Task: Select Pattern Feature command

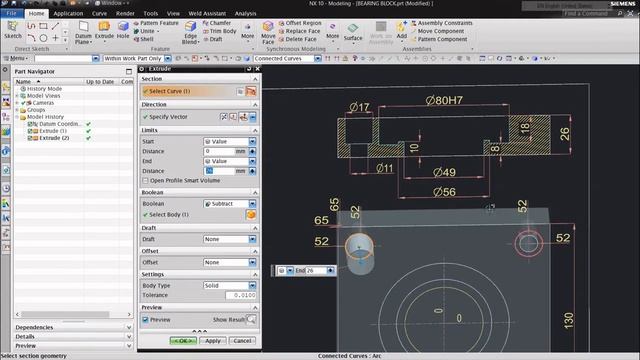Action: [156, 23]
